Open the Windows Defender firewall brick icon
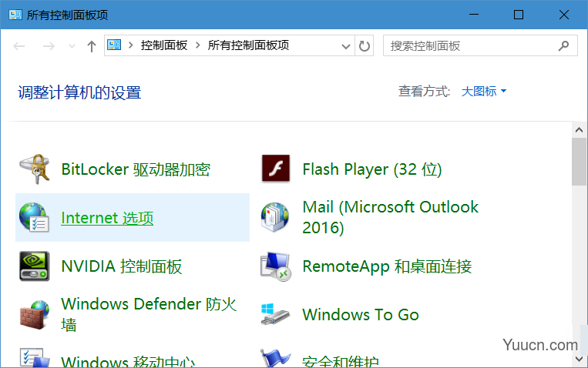588x368 pixels. 35,315
